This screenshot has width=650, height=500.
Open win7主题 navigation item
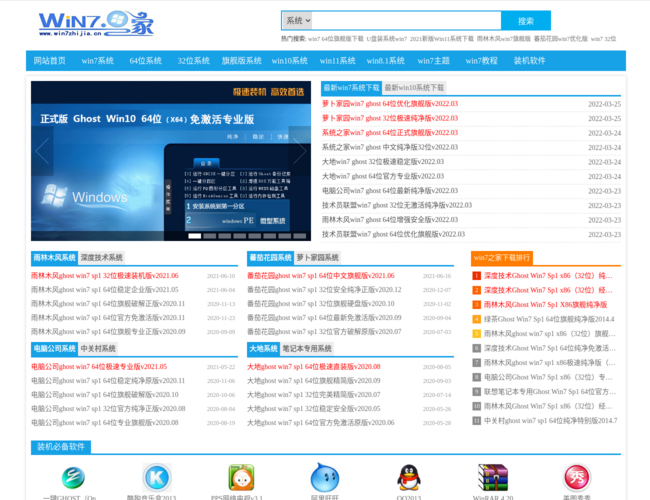[x=434, y=61]
